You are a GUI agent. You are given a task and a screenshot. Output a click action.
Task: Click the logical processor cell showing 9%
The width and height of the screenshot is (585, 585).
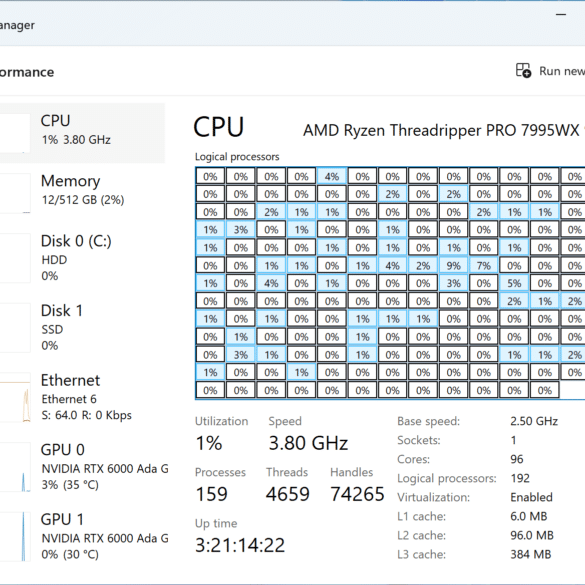tap(453, 266)
